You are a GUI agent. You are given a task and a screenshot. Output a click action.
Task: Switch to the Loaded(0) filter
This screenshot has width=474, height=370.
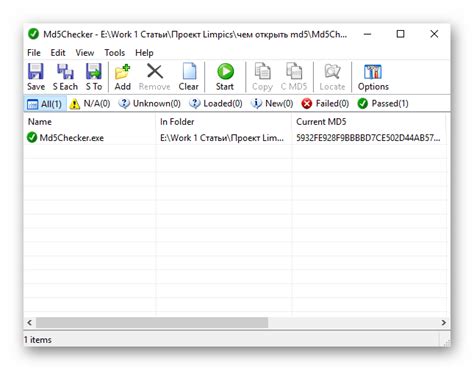tap(216, 104)
